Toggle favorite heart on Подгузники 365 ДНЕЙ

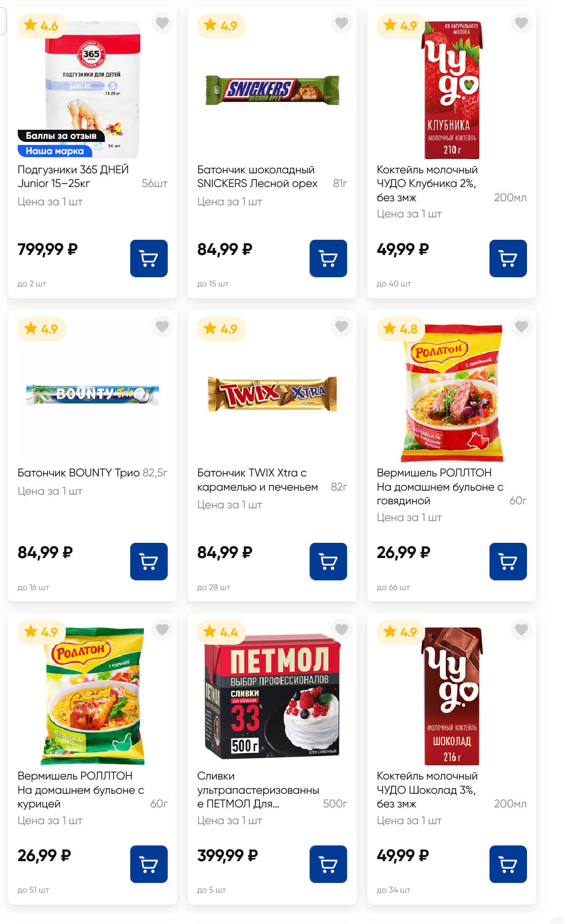coord(162,23)
